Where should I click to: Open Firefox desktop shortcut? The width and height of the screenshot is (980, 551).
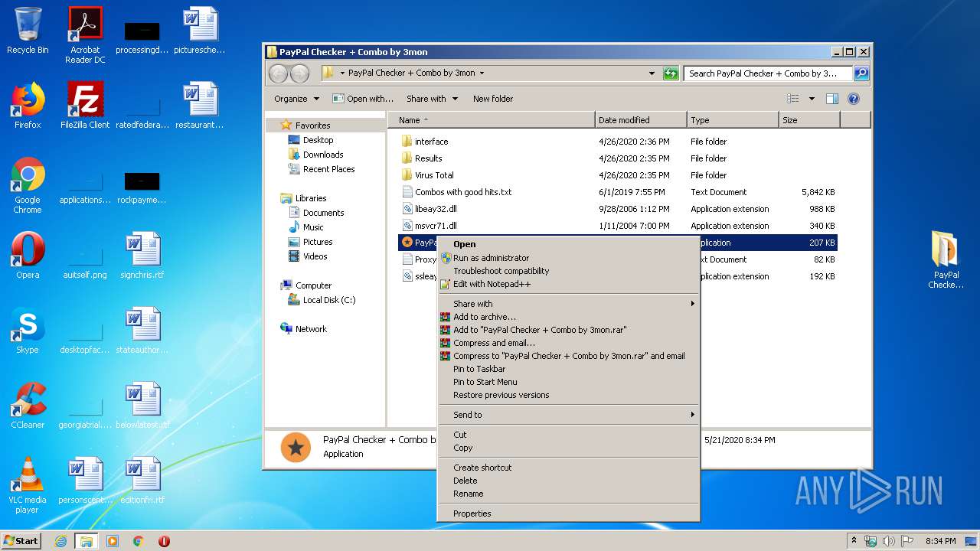tap(28, 106)
